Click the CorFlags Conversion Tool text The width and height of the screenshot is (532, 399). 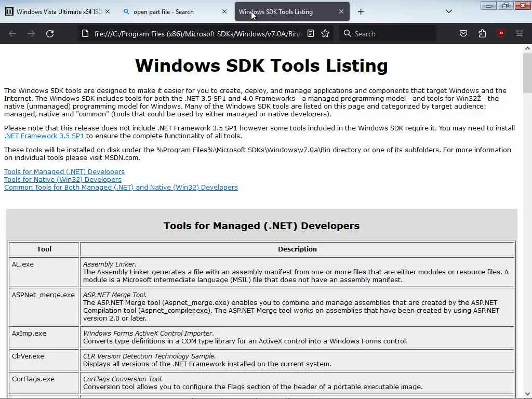pyautogui.click(x=123, y=379)
